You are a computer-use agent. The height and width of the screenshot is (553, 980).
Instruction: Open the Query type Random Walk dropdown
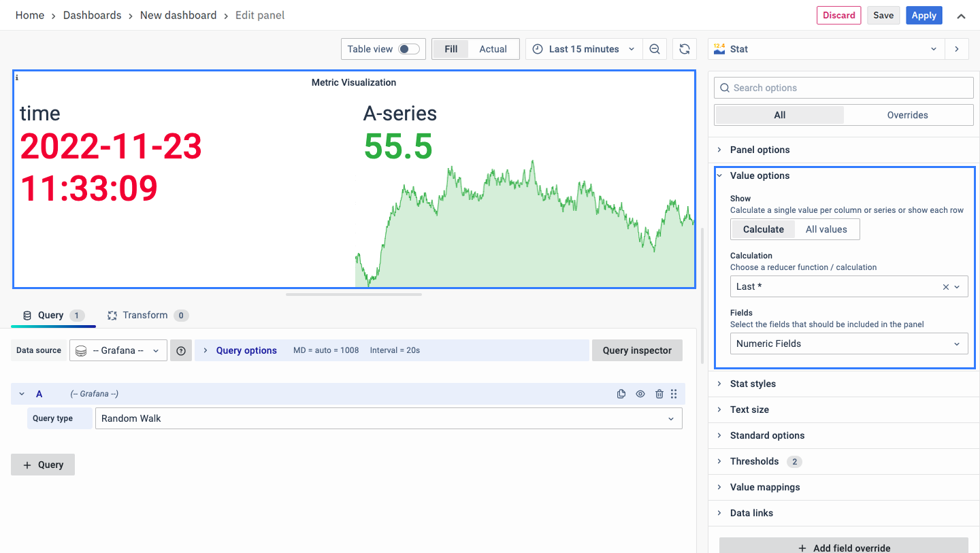[x=388, y=418]
